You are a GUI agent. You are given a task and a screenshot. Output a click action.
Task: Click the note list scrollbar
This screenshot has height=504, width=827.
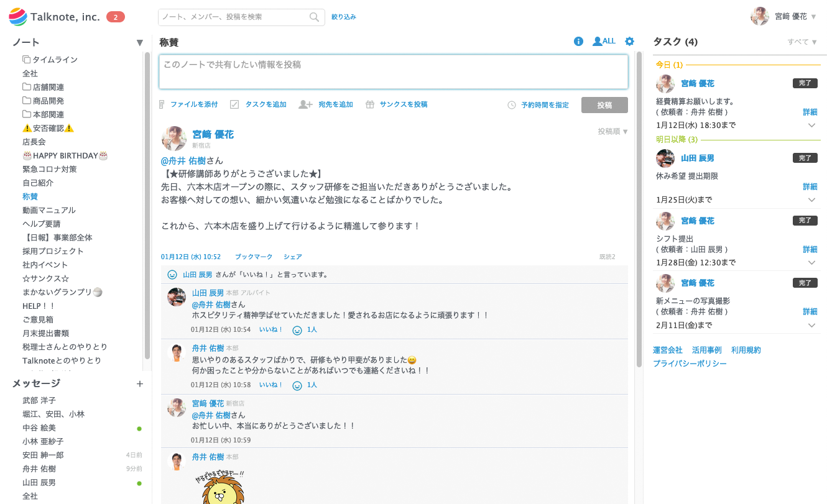coord(147,205)
